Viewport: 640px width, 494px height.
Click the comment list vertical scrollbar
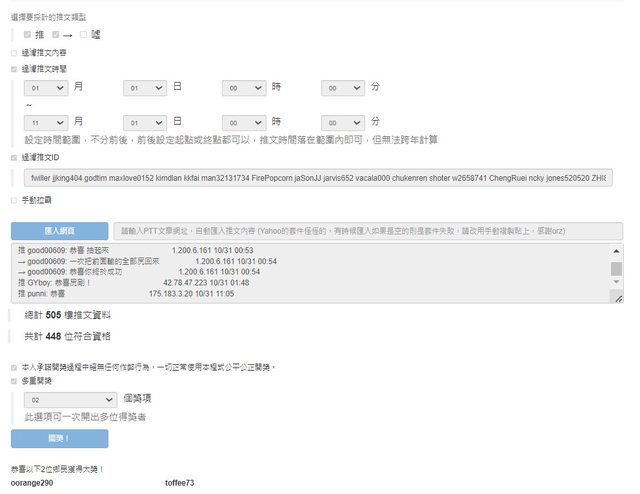coord(616,270)
